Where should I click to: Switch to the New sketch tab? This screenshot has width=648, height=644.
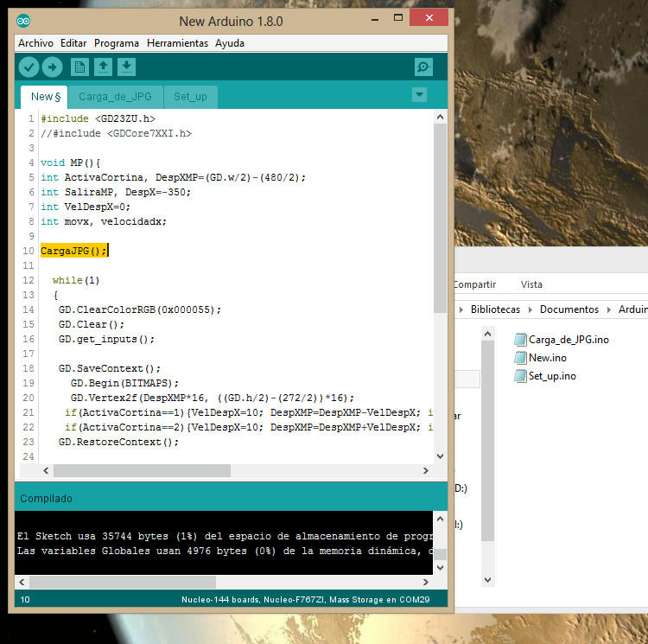(x=44, y=97)
